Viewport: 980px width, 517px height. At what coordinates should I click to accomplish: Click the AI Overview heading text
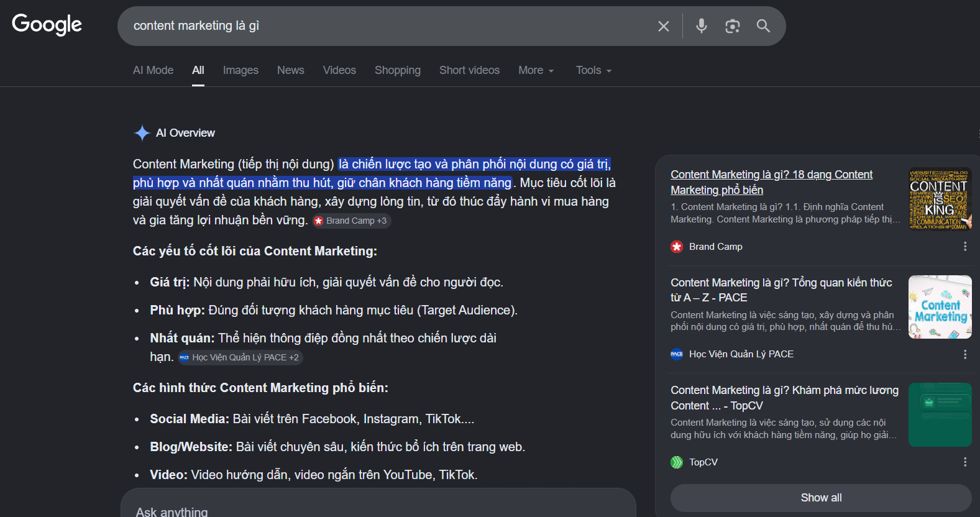pyautogui.click(x=185, y=133)
